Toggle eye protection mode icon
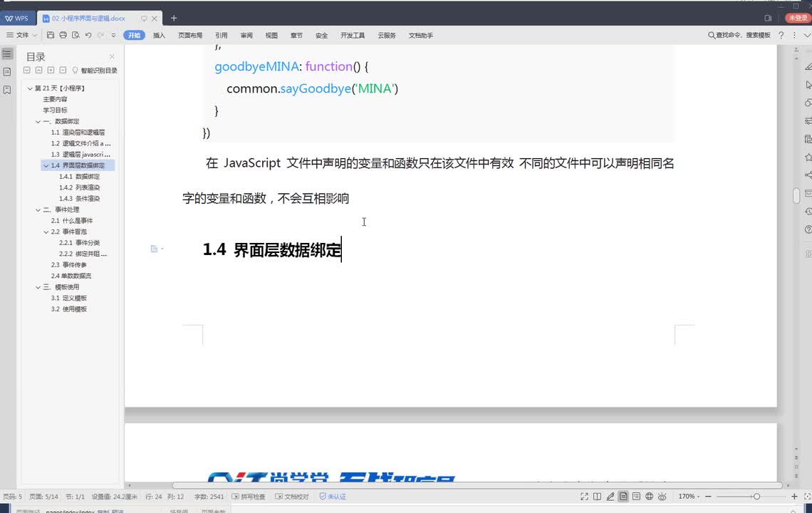Viewport: 812px width, 513px height. click(x=662, y=497)
